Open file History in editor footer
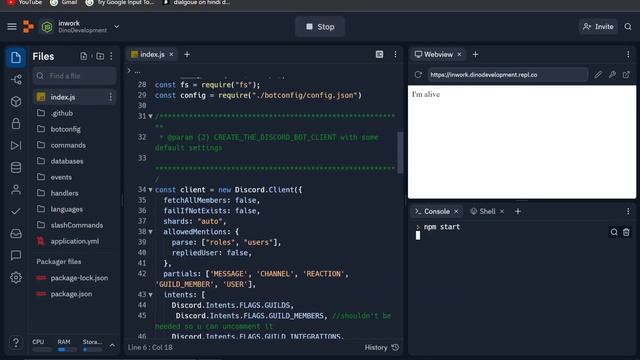The height and width of the screenshot is (360, 640). click(382, 347)
